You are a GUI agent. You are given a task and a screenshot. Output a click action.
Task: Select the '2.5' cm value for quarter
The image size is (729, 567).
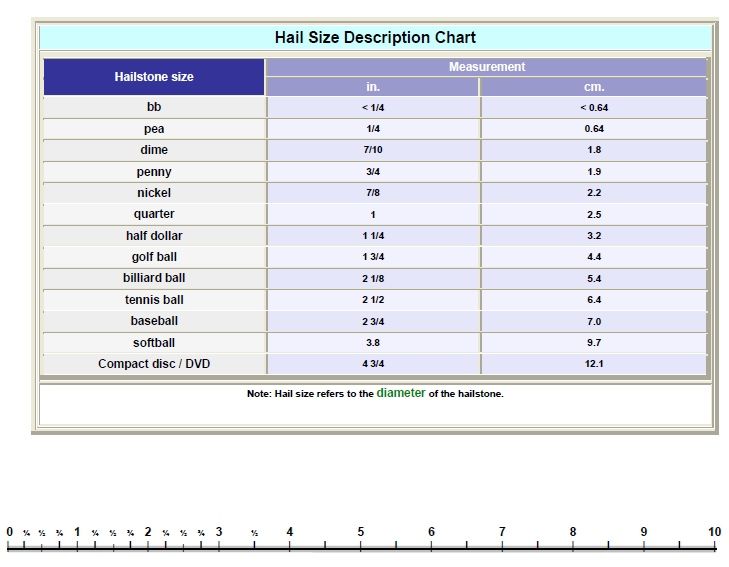point(594,214)
